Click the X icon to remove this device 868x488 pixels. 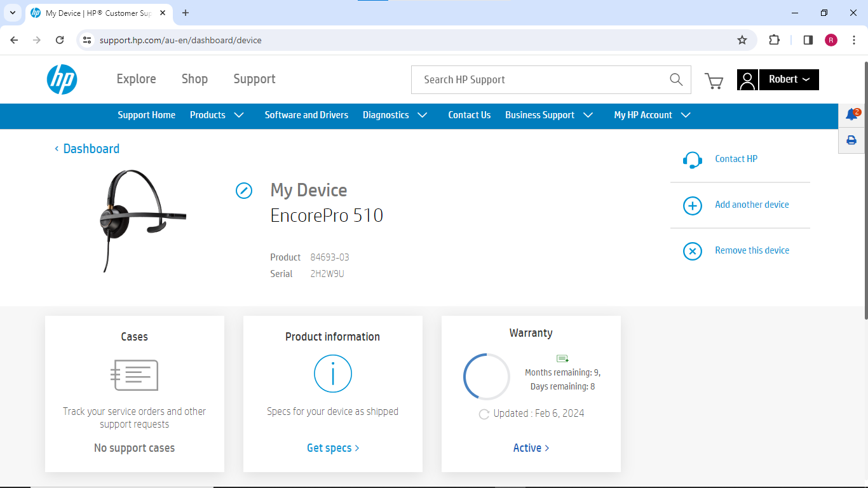692,251
